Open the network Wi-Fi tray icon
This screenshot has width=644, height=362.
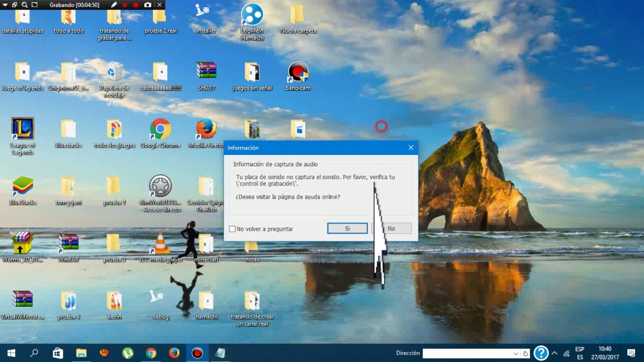point(567,353)
